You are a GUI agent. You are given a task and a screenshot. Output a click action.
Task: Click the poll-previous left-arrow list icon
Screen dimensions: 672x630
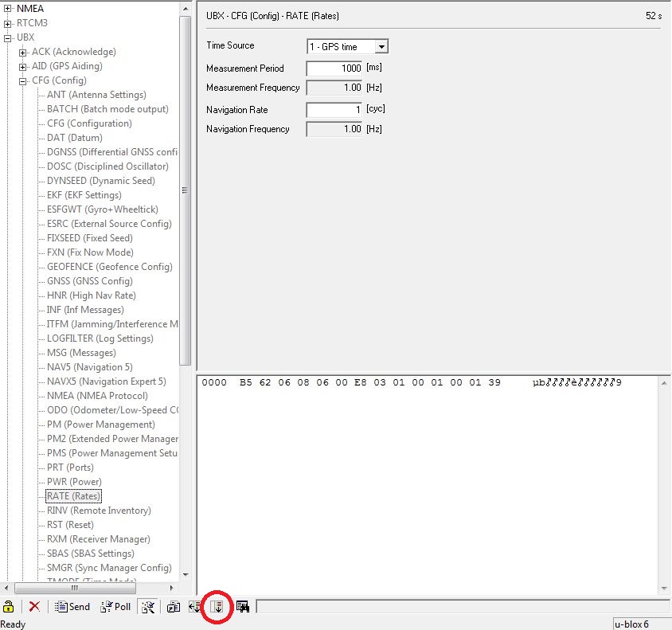(195, 606)
